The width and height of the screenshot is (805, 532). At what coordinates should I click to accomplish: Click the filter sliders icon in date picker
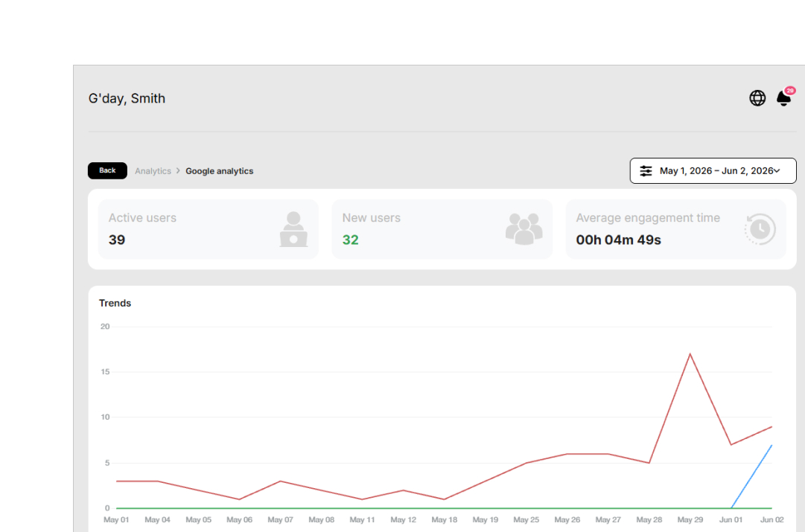646,171
